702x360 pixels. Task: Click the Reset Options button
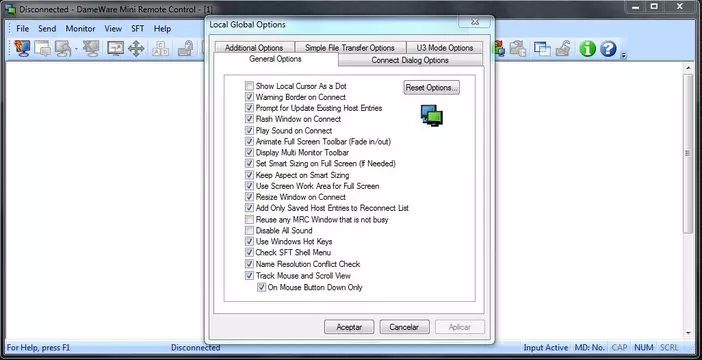click(x=432, y=88)
